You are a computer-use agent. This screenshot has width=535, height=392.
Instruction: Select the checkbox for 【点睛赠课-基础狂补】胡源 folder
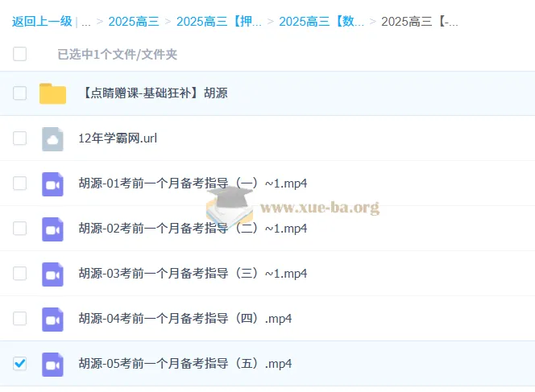point(20,93)
